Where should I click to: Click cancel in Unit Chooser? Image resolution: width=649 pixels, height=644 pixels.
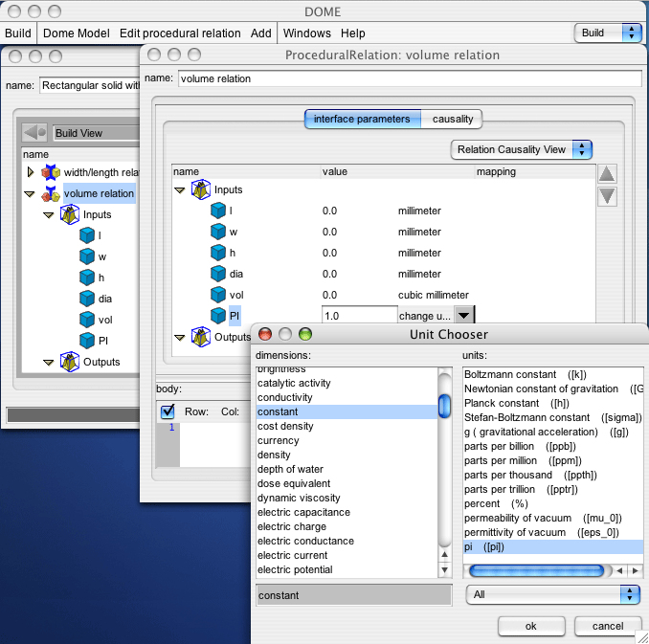(607, 626)
